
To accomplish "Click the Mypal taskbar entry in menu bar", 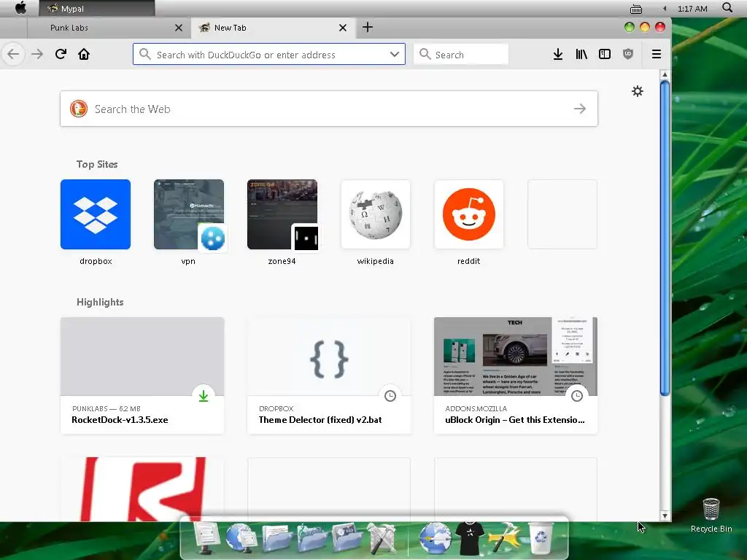I will [97, 8].
